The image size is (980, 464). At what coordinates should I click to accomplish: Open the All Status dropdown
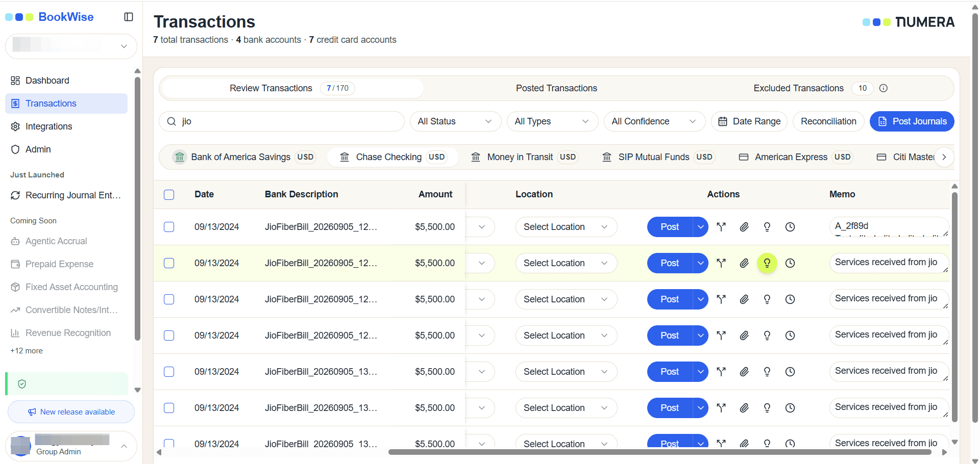pos(455,121)
